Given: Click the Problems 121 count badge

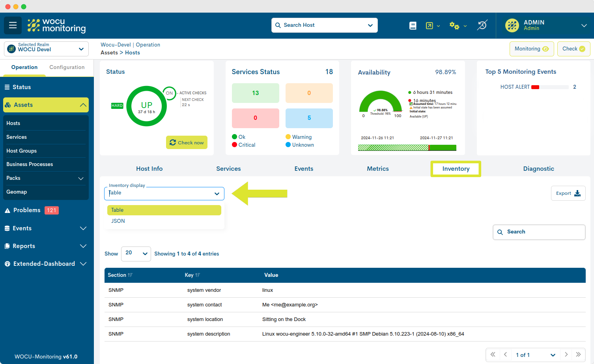Looking at the screenshot, I should click(52, 211).
